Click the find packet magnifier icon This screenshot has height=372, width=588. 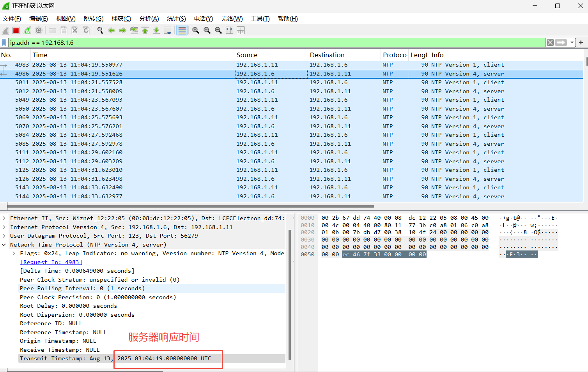[x=100, y=30]
